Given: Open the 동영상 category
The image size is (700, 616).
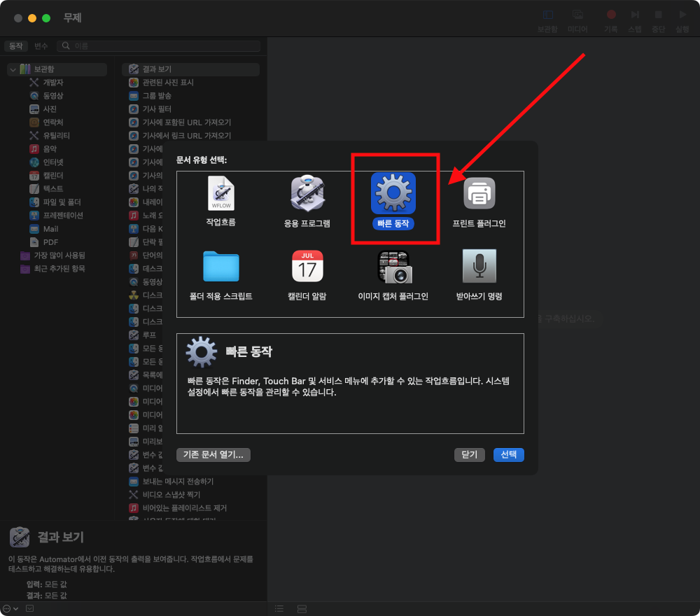Looking at the screenshot, I should point(47,95).
